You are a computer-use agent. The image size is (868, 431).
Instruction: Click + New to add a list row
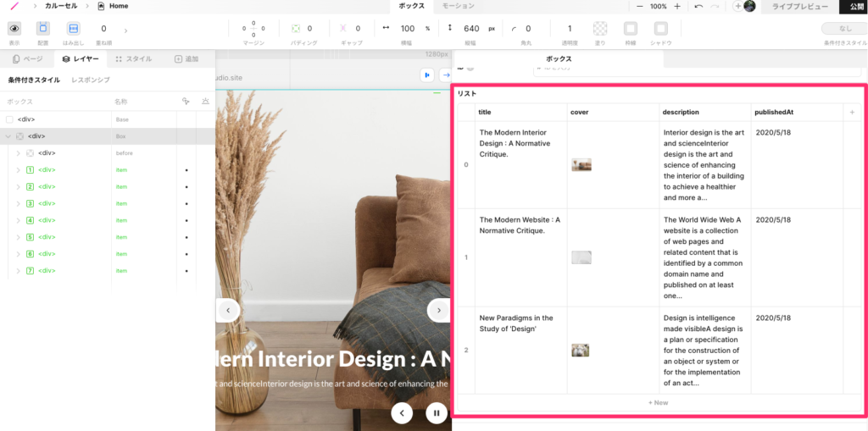658,402
